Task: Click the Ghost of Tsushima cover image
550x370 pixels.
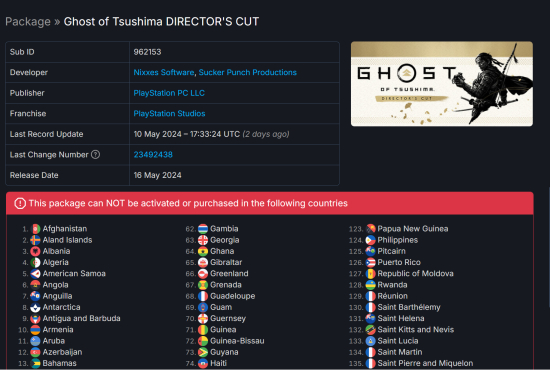Action: pyautogui.click(x=442, y=84)
